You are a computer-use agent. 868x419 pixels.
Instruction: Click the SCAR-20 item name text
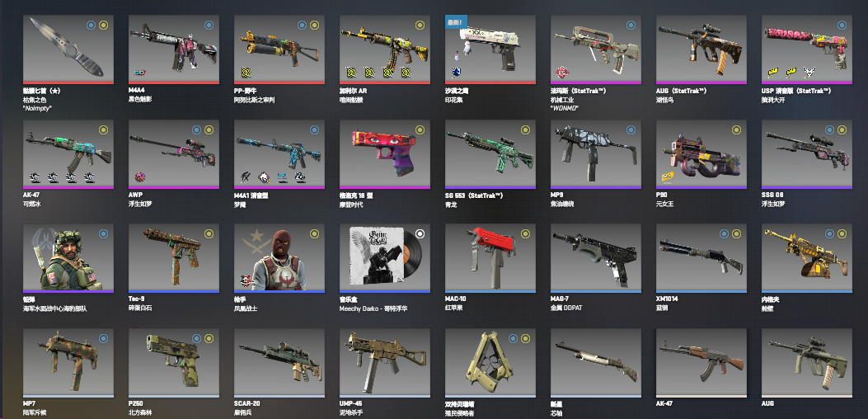click(x=249, y=403)
